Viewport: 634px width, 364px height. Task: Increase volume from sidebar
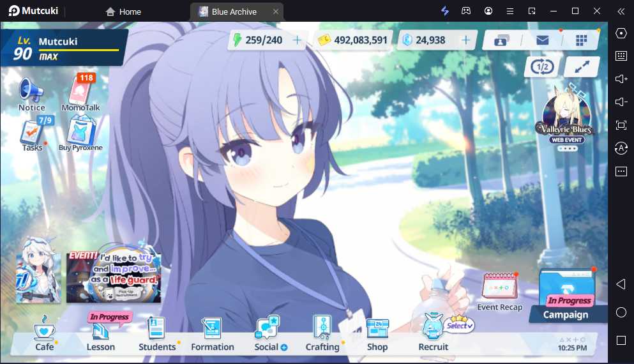click(x=621, y=79)
